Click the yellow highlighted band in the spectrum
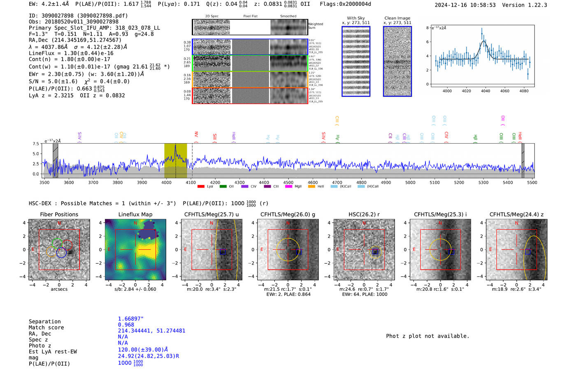The image size is (576, 392). tap(176, 161)
